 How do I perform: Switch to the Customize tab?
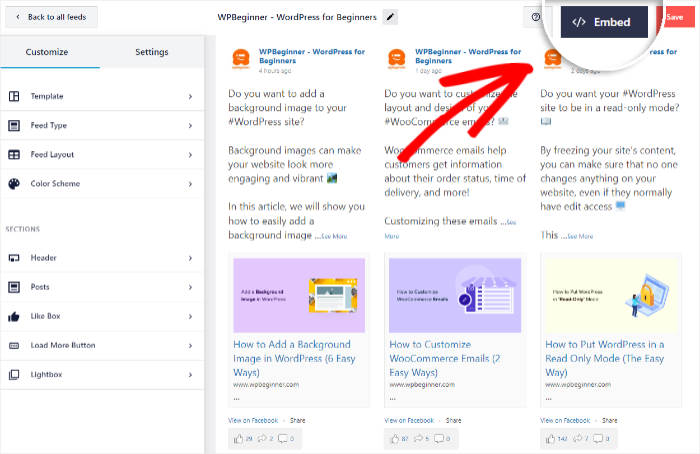pos(47,52)
